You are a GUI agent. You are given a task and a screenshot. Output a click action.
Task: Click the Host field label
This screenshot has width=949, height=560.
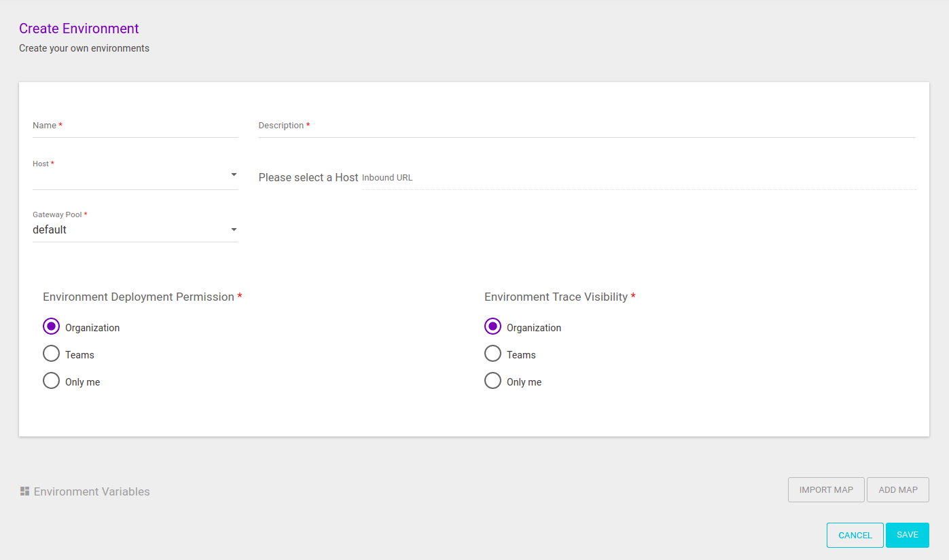pos(41,164)
